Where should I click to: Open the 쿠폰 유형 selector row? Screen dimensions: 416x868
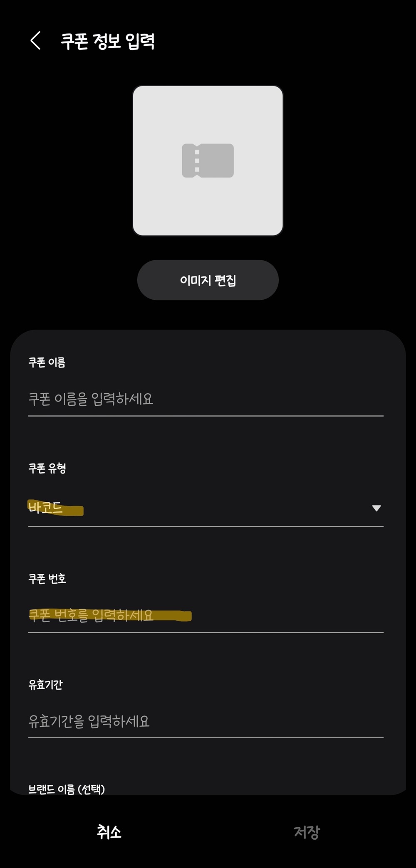tap(206, 508)
